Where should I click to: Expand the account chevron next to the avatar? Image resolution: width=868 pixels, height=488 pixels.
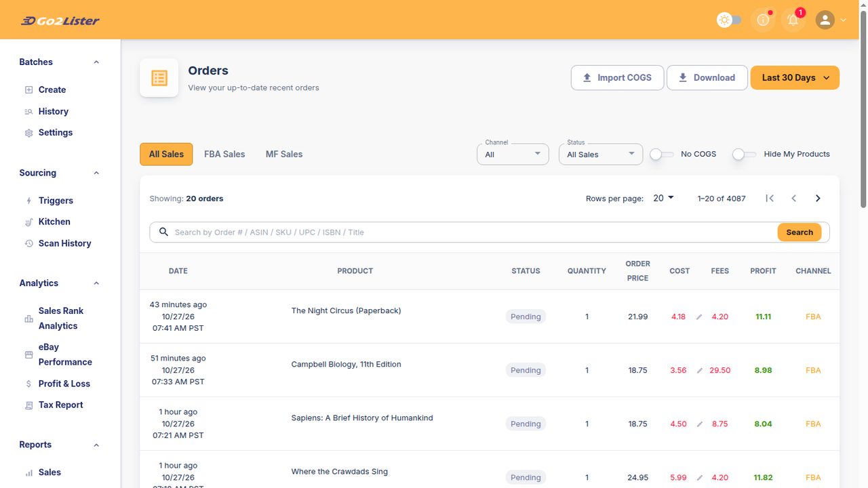[x=843, y=20]
